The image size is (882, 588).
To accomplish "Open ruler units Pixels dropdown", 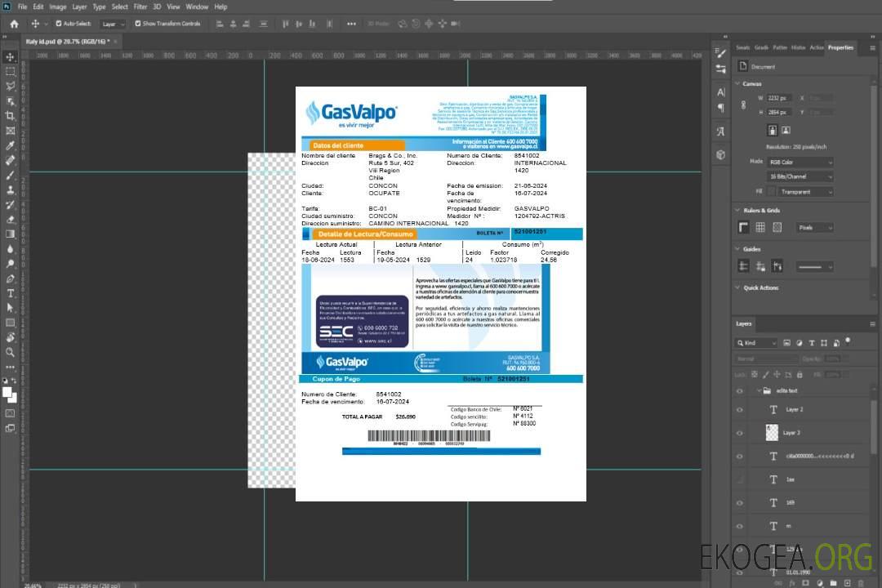I will [814, 227].
